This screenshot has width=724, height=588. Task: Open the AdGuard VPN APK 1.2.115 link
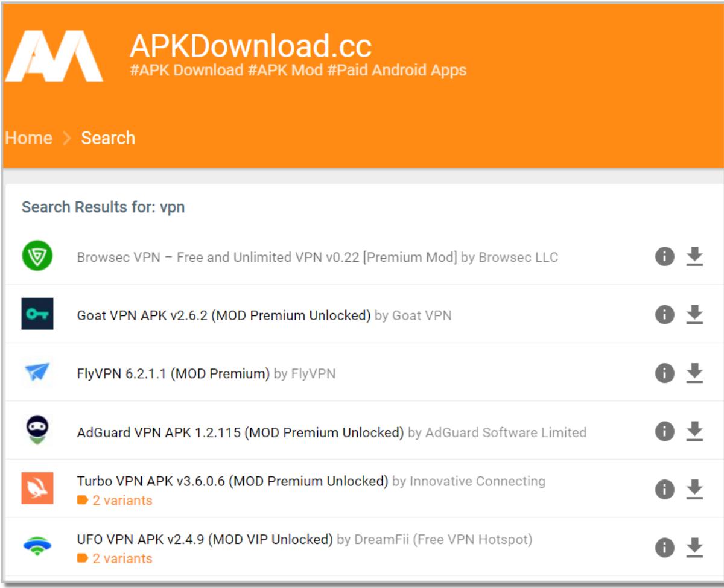(240, 432)
